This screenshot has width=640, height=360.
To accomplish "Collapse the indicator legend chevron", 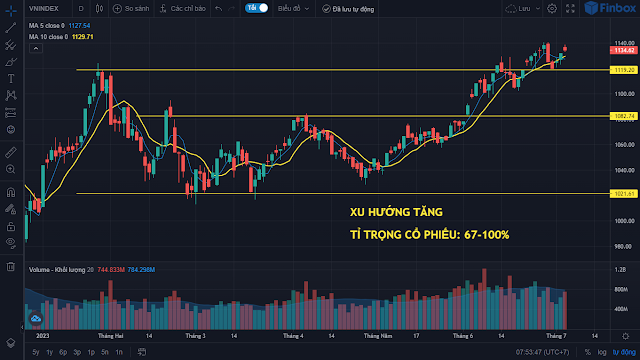I will tap(36, 49).
